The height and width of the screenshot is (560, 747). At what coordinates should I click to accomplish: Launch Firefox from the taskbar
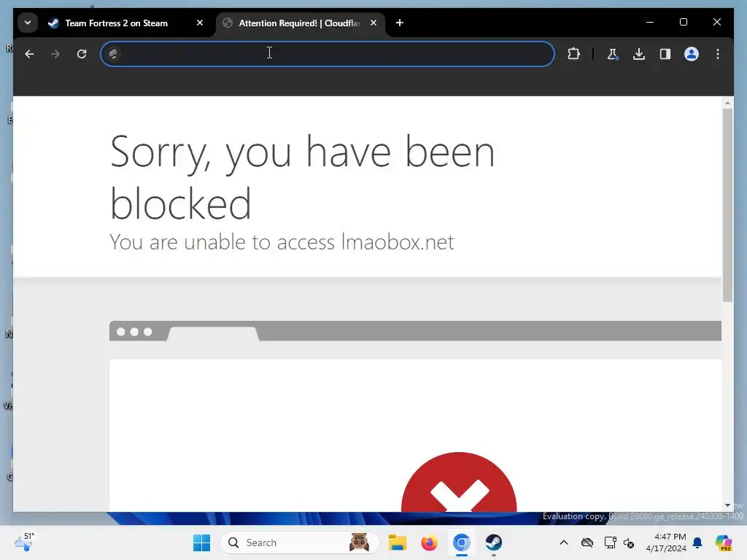(429, 542)
